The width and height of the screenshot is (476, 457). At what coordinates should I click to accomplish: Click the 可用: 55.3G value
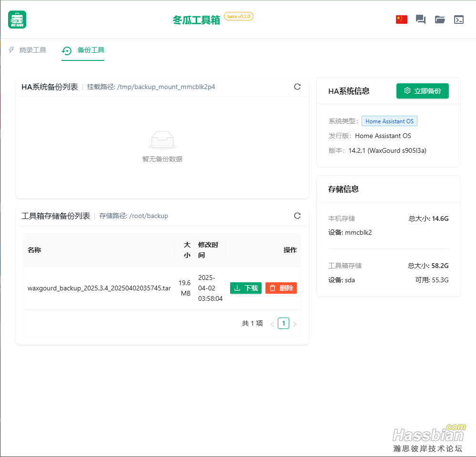coord(432,280)
